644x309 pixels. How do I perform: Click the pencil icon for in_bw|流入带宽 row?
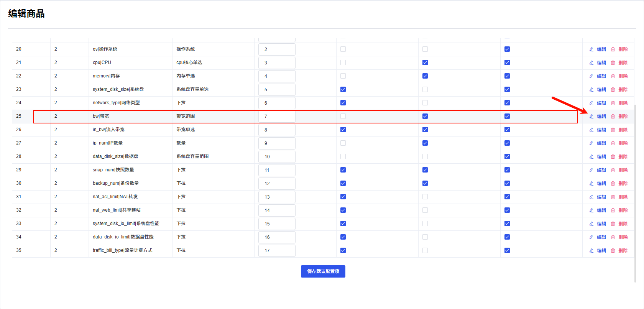pyautogui.click(x=591, y=130)
